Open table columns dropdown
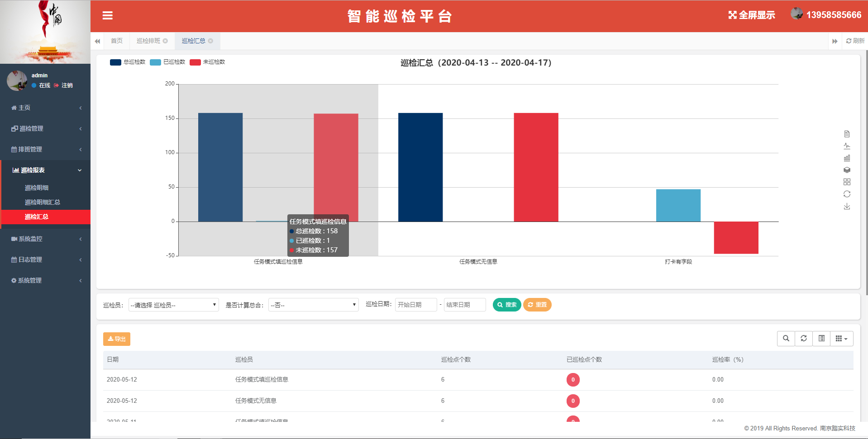Screen dimensions: 868x439 click(842, 338)
